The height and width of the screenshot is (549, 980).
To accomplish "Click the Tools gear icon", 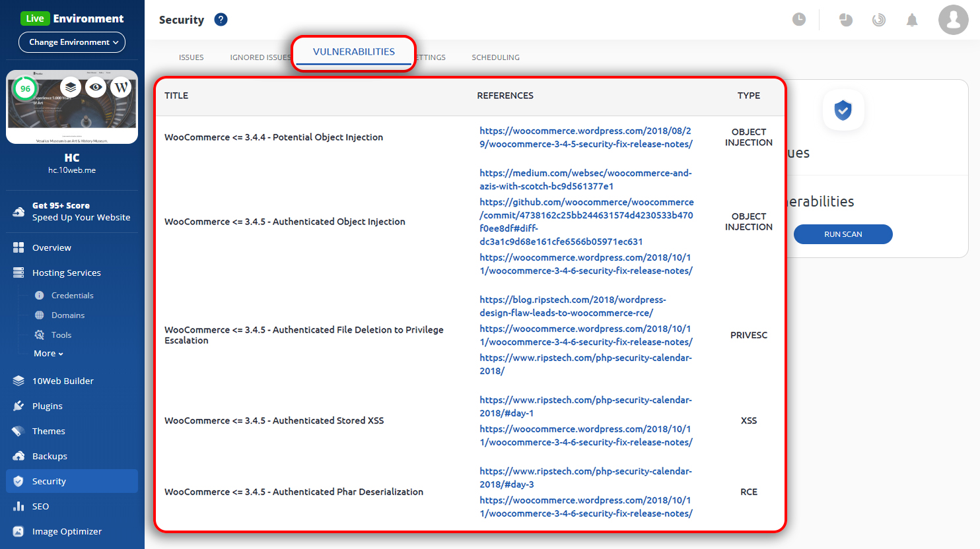I will [40, 335].
